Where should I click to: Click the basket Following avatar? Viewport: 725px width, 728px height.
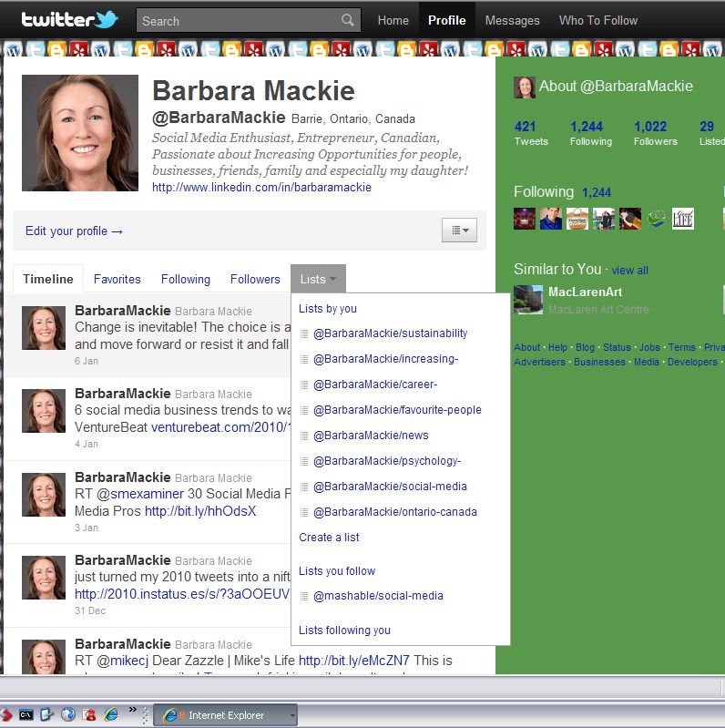coord(577,219)
